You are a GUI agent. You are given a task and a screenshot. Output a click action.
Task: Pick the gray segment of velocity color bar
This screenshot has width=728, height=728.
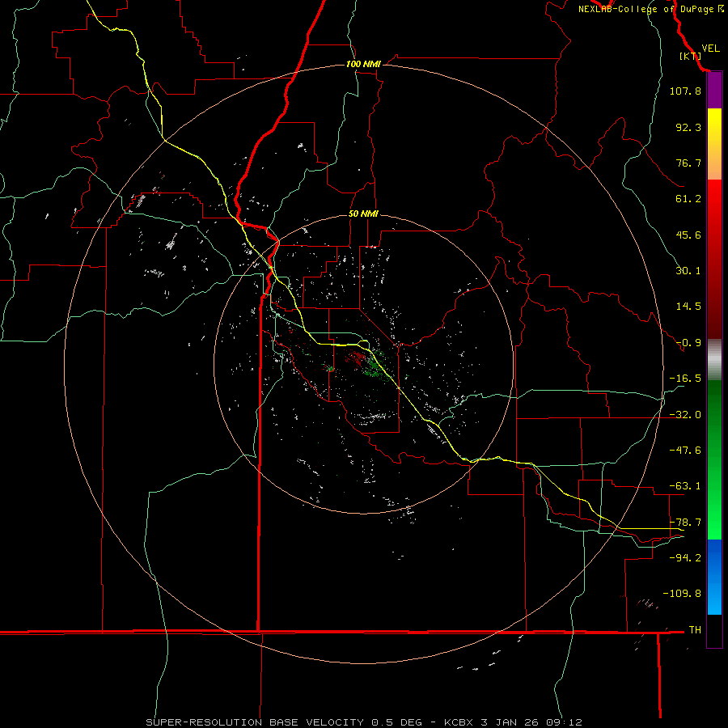(714, 360)
